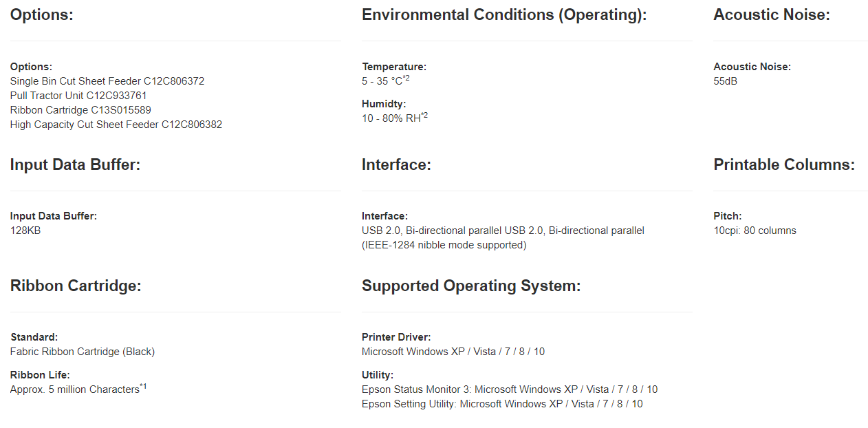The height and width of the screenshot is (428, 868).
Task: Click the 55dB acoustic noise value
Action: pyautogui.click(x=726, y=81)
